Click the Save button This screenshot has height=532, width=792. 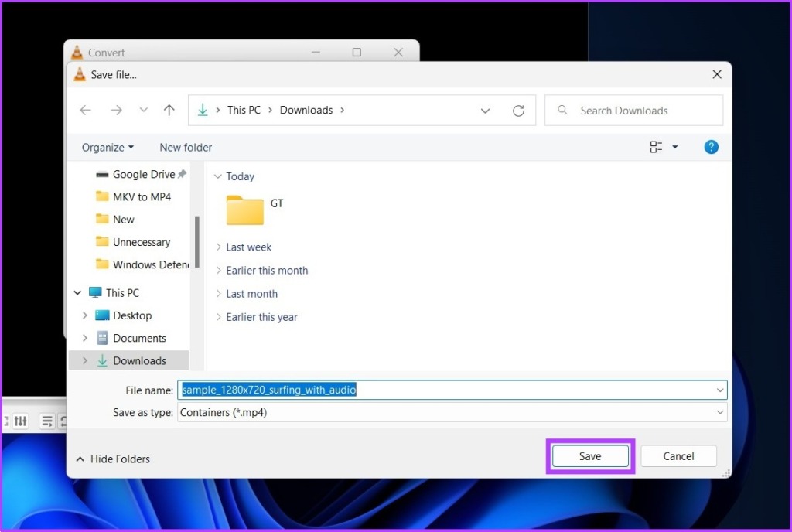(590, 456)
